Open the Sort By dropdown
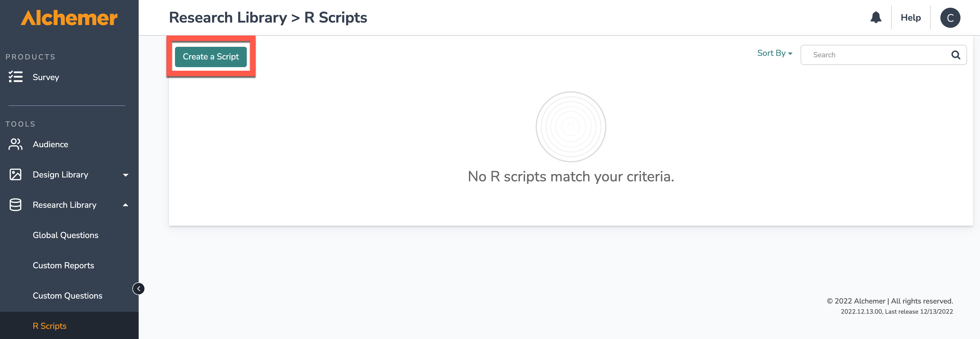 point(774,53)
